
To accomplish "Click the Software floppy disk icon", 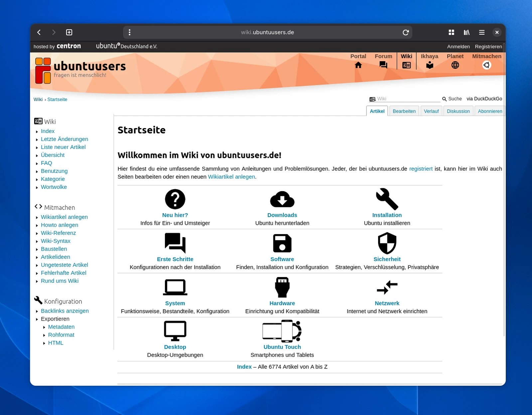I will click(x=282, y=243).
